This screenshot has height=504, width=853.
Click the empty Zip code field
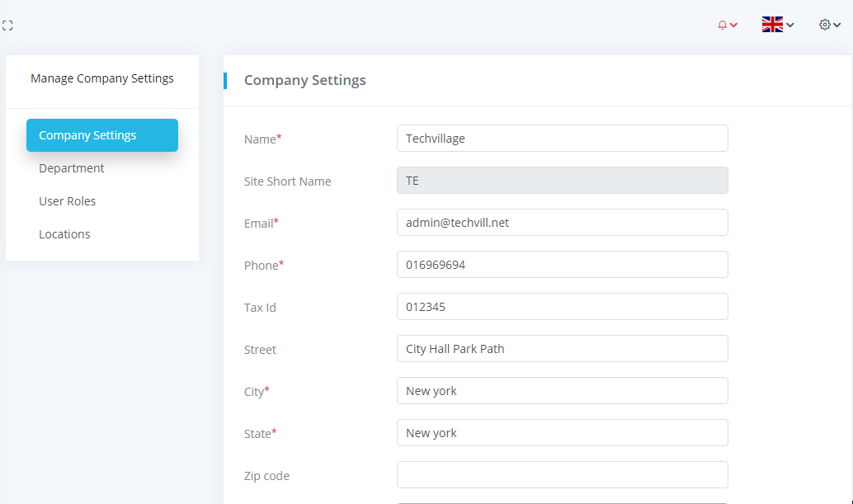pyautogui.click(x=562, y=475)
